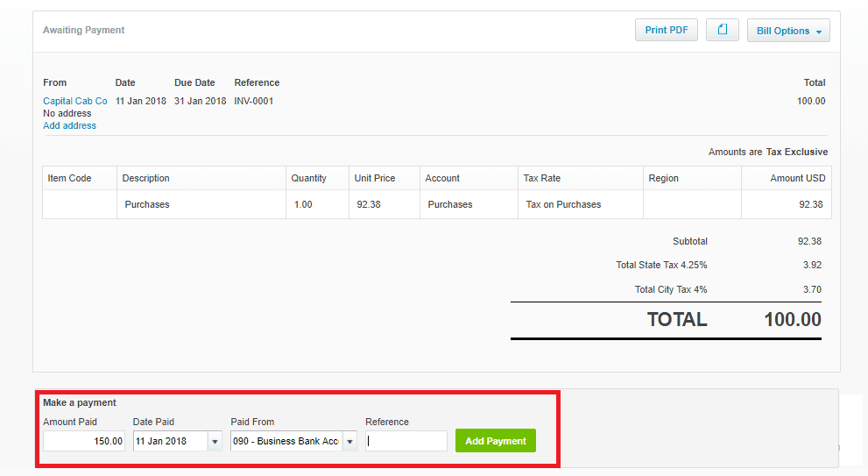Click the Purchases description cell
This screenshot has height=476, width=868.
pyautogui.click(x=201, y=204)
